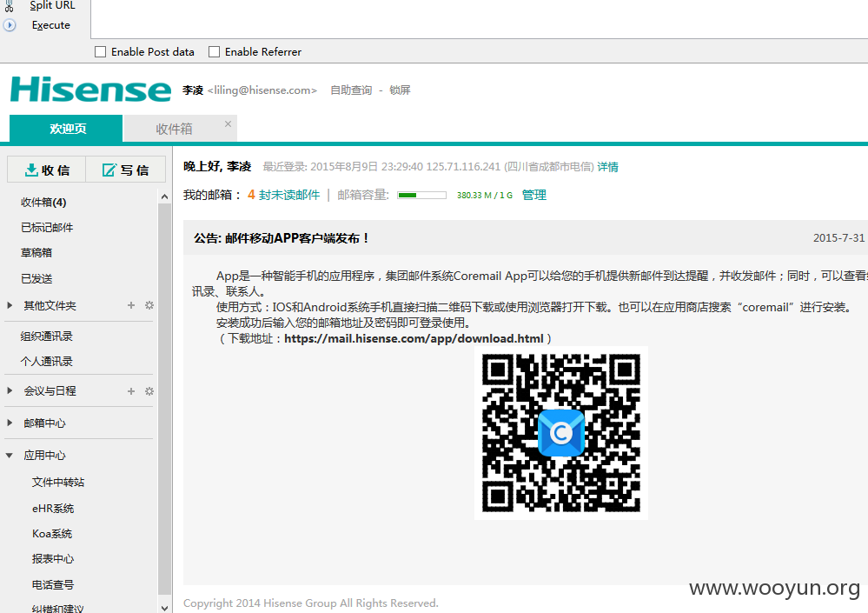Click the 收信 download arrow icon

pos(31,170)
